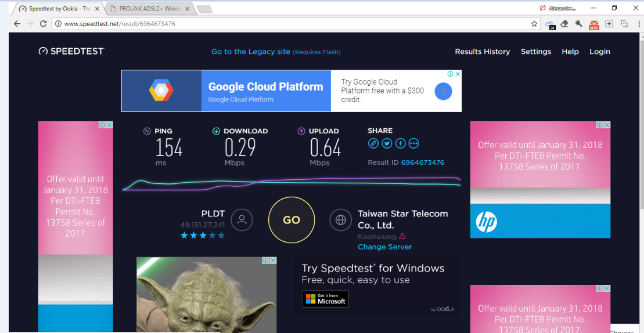Click the red warning icon near Kaohsiung
Screen dimensions: 644x333
(402, 236)
